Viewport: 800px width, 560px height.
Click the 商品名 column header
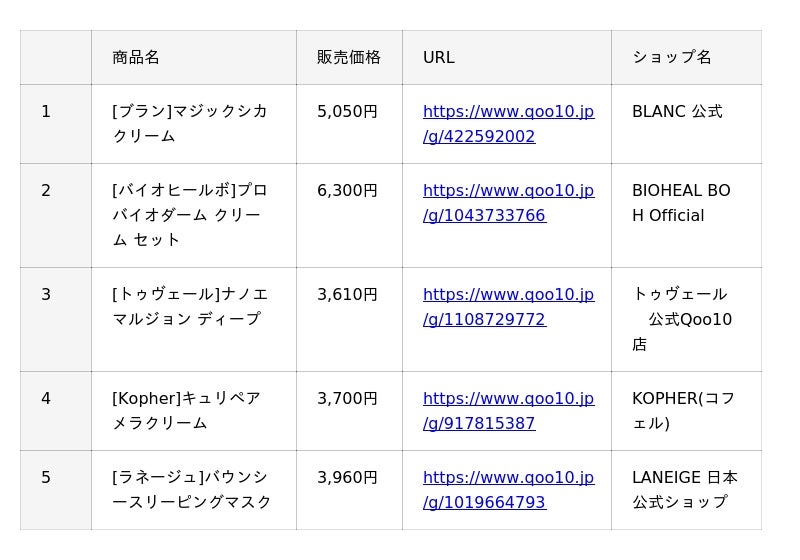136,57
